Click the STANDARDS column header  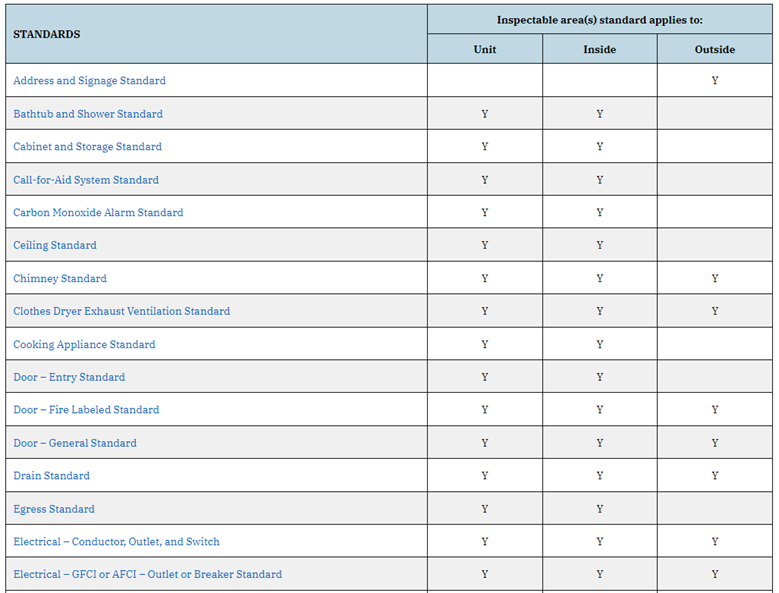tap(47, 34)
